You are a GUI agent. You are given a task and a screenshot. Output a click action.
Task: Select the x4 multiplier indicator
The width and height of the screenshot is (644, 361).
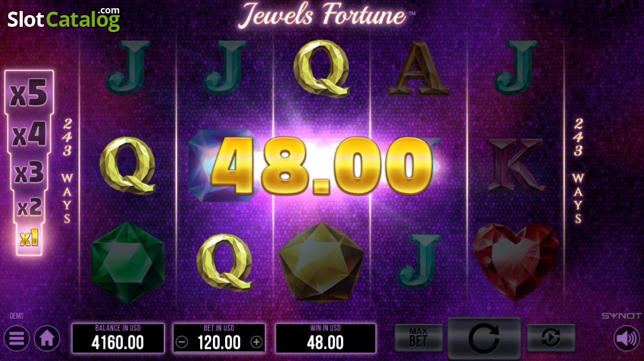(29, 135)
